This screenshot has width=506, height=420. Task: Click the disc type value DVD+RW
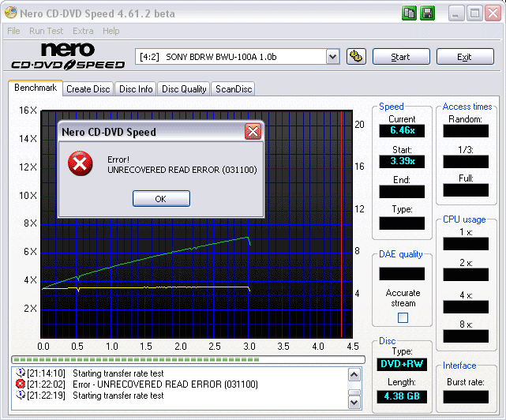pos(402,364)
